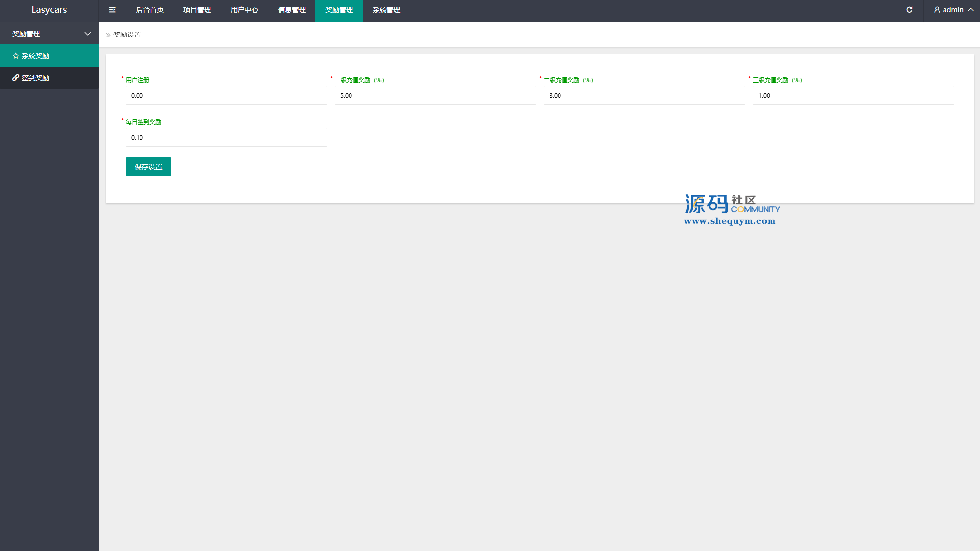
Task: Select 系统管理 in top navigation
Action: coord(386,10)
